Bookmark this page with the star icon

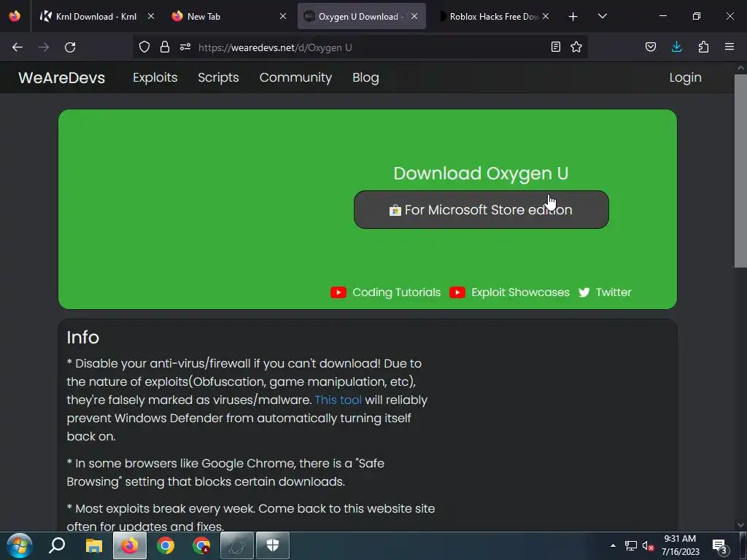coord(576,47)
